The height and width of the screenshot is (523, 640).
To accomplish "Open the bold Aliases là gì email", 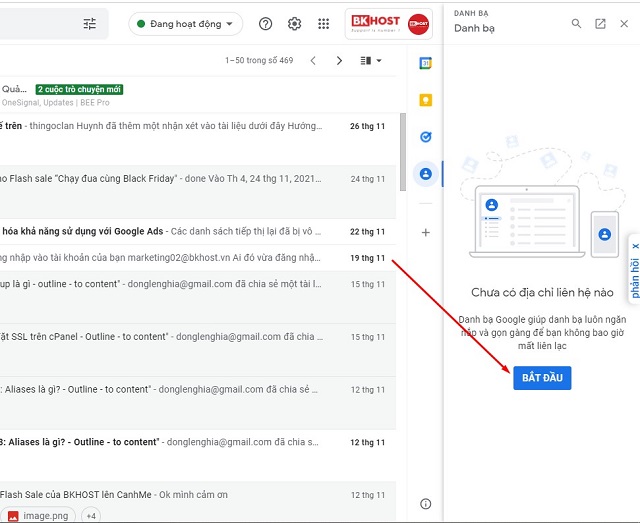I will [x=198, y=455].
